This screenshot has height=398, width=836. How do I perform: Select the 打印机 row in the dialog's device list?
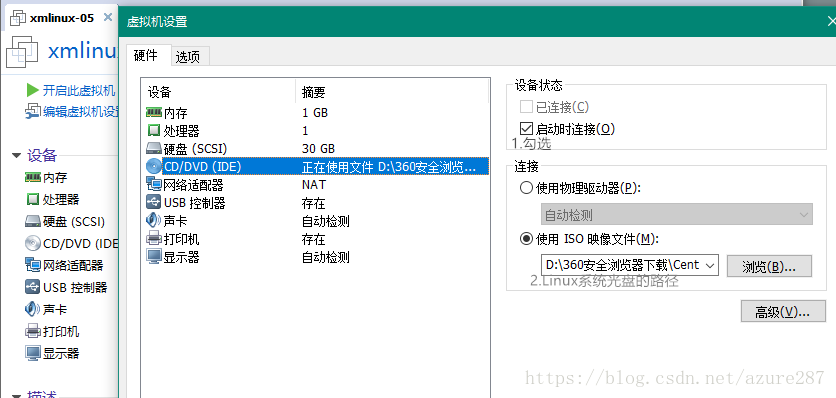click(316, 239)
